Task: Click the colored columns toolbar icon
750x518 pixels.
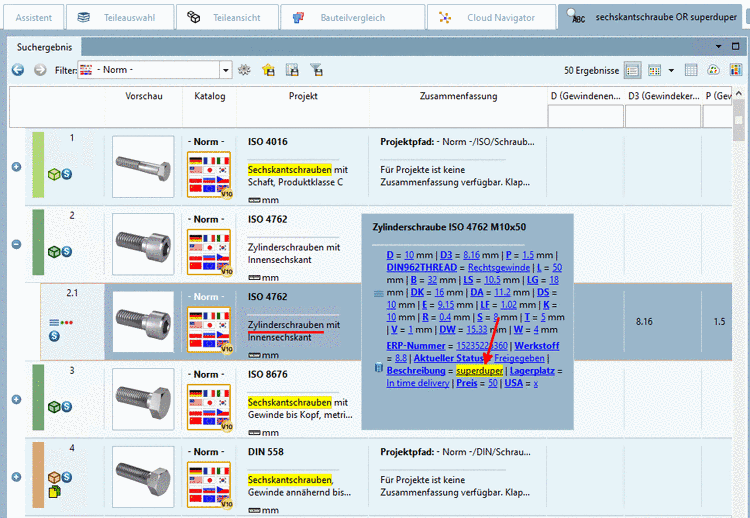Action: pos(735,70)
